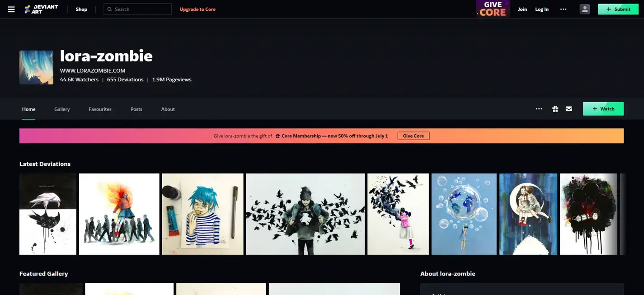Click the green Watch button
Image resolution: width=644 pixels, height=295 pixels.
click(x=603, y=109)
